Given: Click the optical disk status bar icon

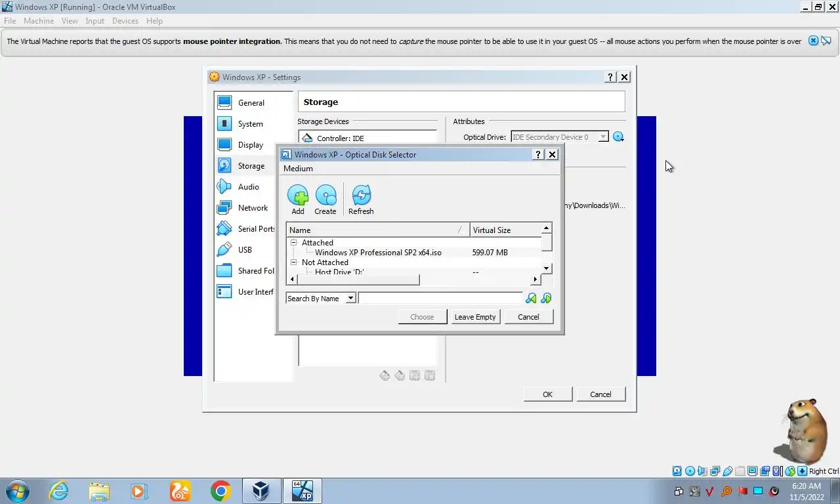Looking at the screenshot, I should coord(690,471).
